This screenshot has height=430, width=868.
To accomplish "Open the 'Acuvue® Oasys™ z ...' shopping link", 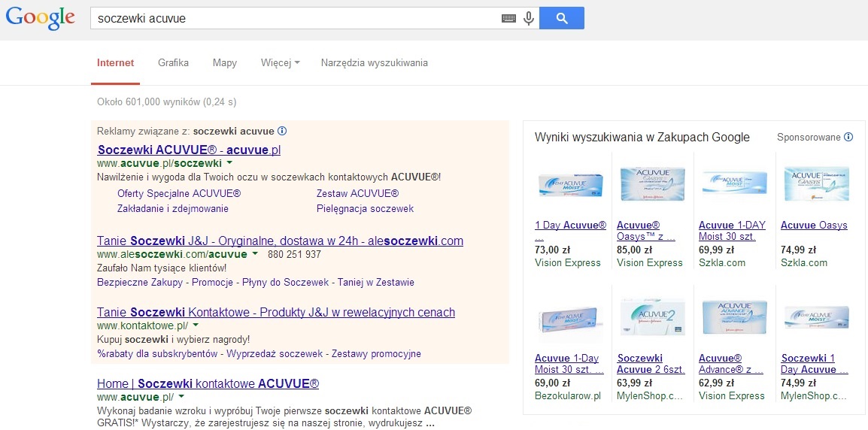I will pyautogui.click(x=646, y=231).
